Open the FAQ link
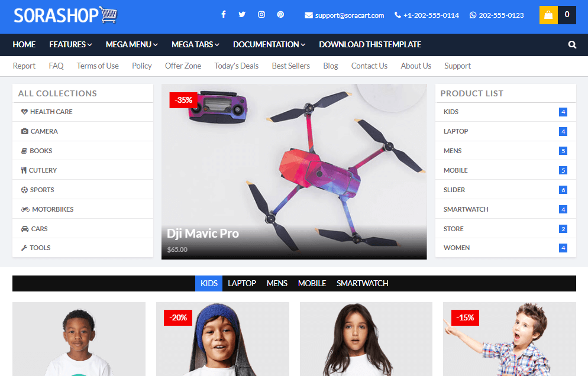Viewport: 588px width, 376px height. pos(56,66)
